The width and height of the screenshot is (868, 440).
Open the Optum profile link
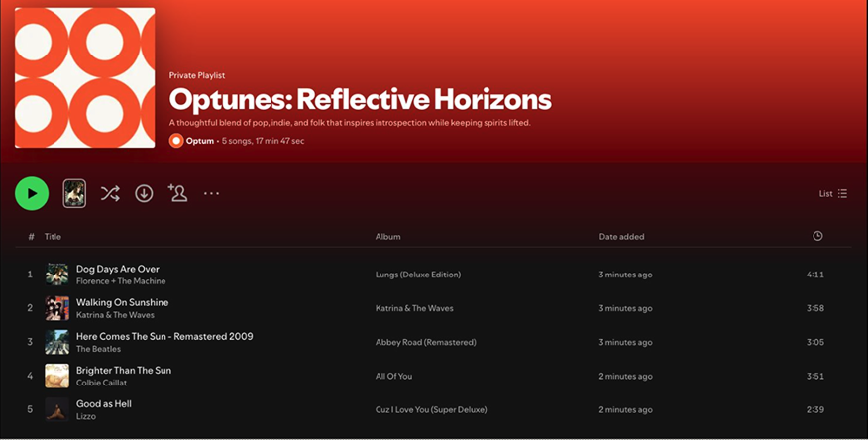[200, 141]
